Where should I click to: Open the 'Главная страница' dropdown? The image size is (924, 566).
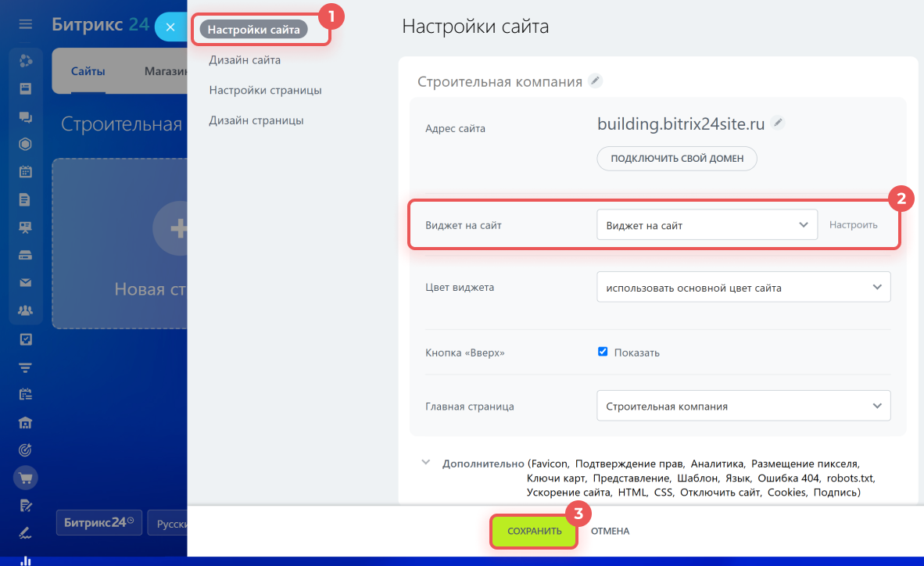pyautogui.click(x=743, y=407)
